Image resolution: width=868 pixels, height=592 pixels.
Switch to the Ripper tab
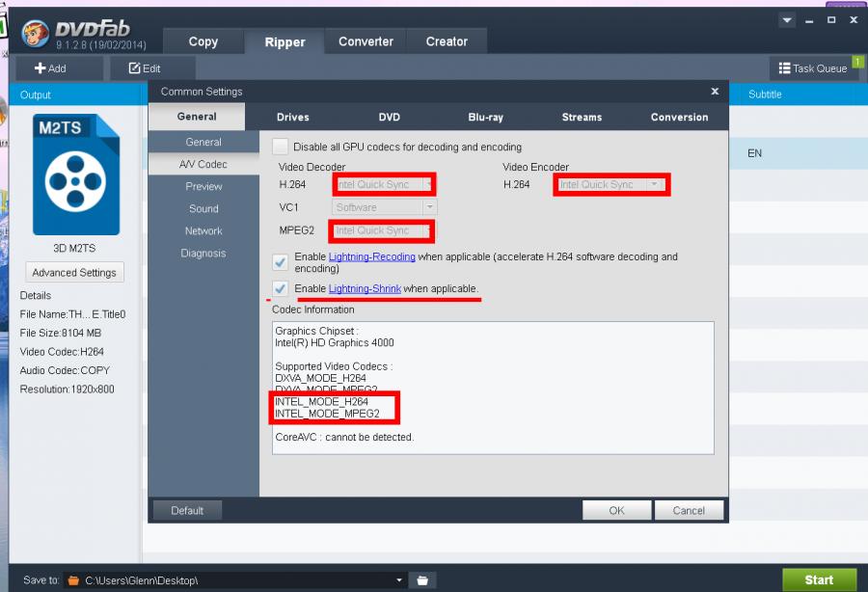point(285,42)
